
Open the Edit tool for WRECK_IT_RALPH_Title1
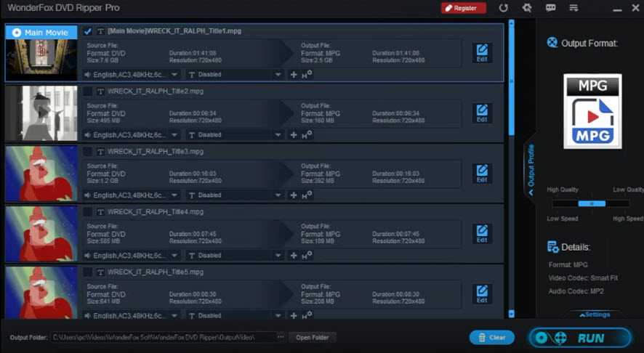tap(482, 53)
